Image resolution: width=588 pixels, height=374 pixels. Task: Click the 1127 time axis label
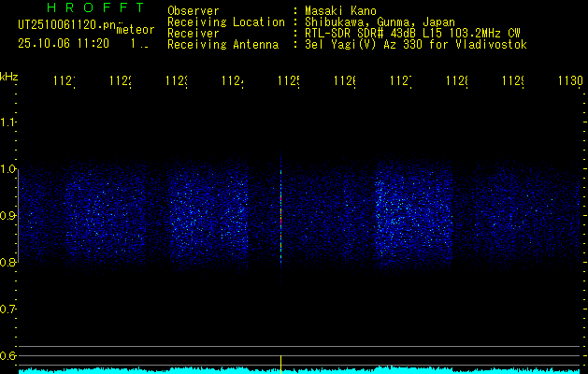[x=401, y=80]
